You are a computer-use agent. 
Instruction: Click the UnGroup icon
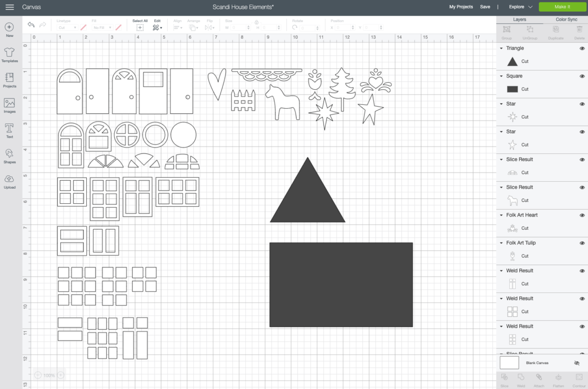tap(530, 30)
